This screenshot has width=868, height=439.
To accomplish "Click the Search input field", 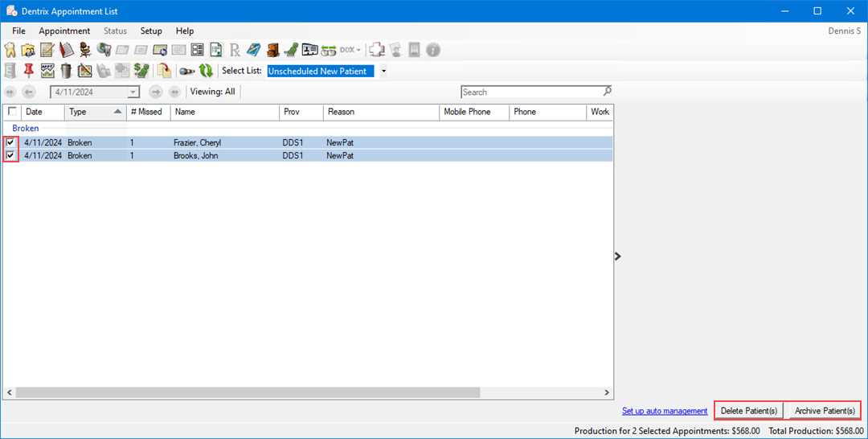I will tap(531, 92).
